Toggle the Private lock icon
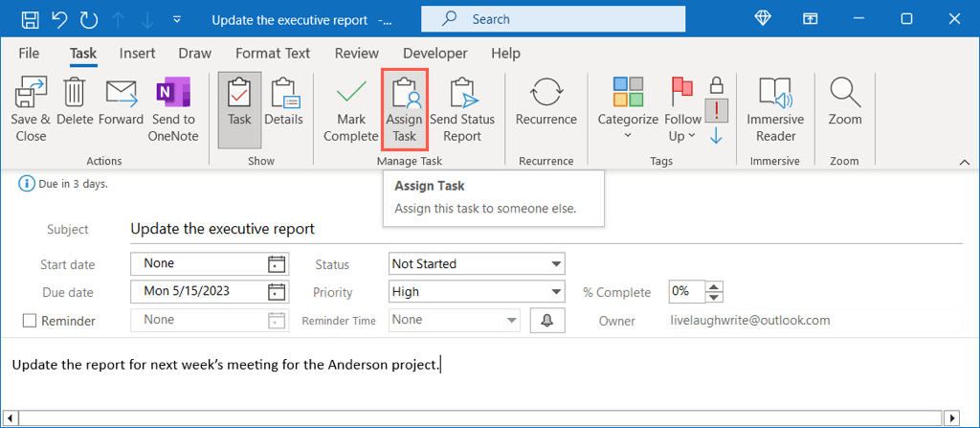Viewport: 980px width, 428px height. point(716,85)
